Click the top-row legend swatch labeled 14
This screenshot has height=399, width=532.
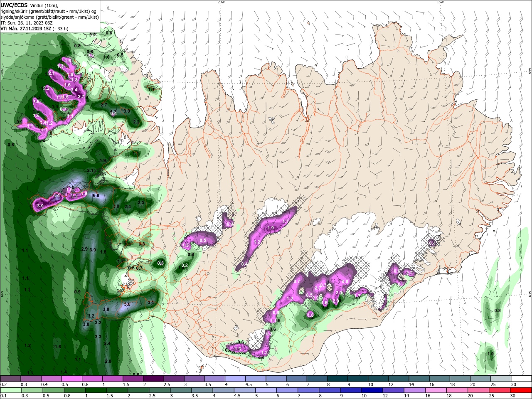click(x=419, y=379)
